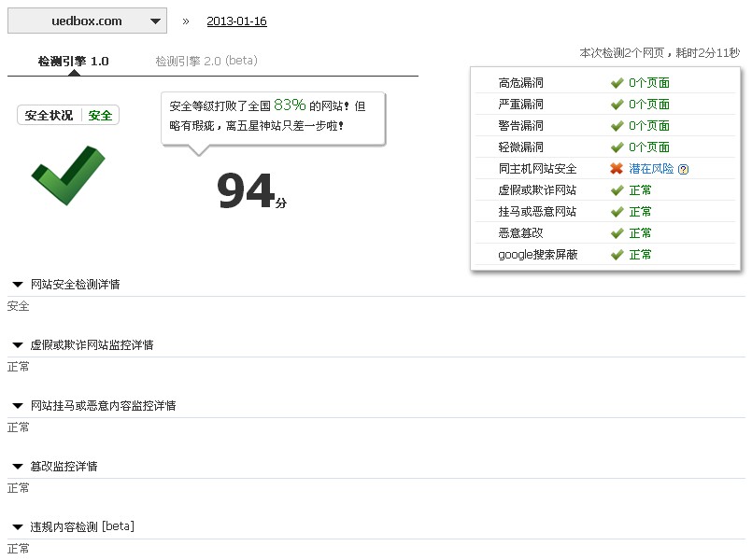The image size is (752, 560).
Task: Click the red X icon beside 同主机网站安全
Action: coord(617,169)
